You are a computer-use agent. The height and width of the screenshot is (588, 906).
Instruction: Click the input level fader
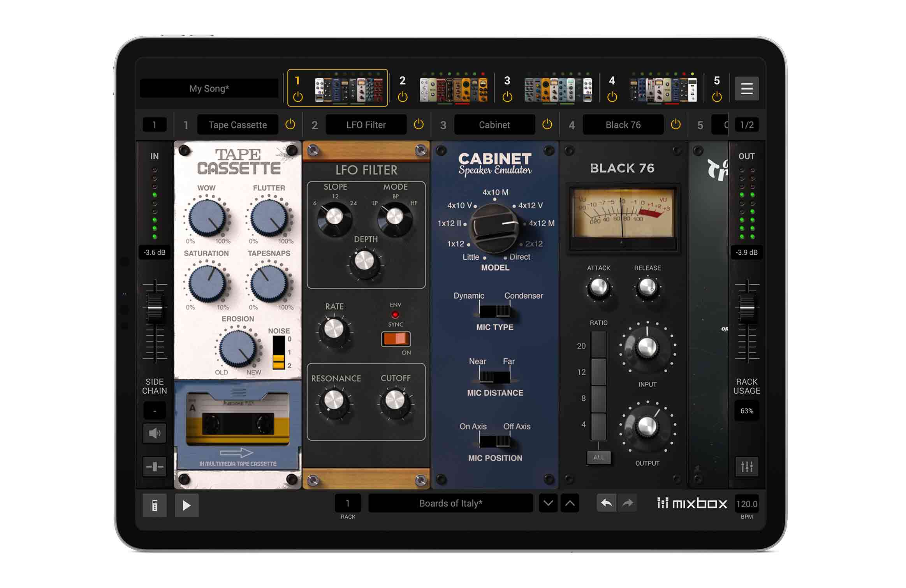pyautogui.click(x=155, y=308)
